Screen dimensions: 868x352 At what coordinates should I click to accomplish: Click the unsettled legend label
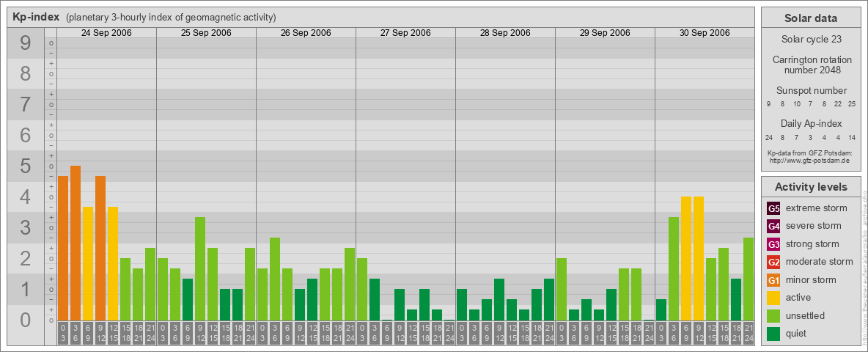(806, 315)
